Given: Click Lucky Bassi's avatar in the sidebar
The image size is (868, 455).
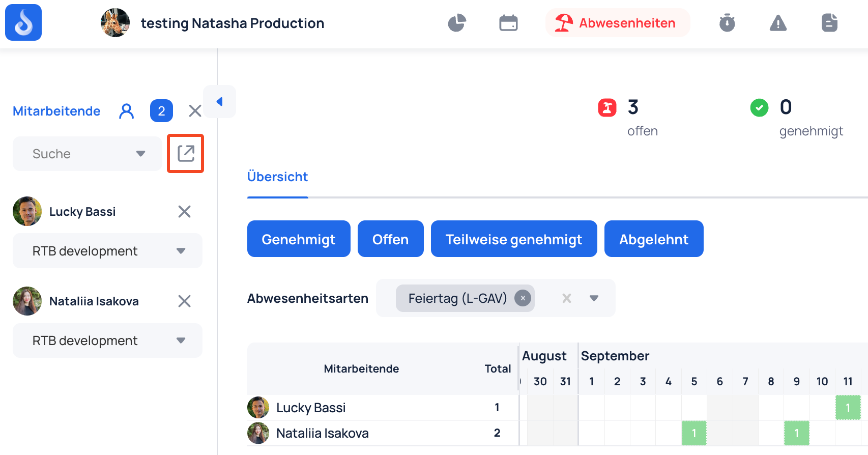Looking at the screenshot, I should click(x=27, y=211).
